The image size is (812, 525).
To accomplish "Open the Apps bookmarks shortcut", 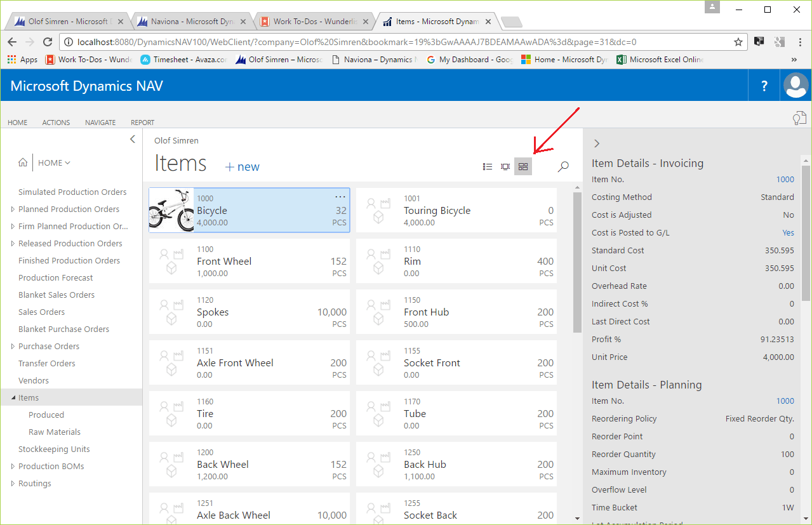I will pyautogui.click(x=22, y=60).
